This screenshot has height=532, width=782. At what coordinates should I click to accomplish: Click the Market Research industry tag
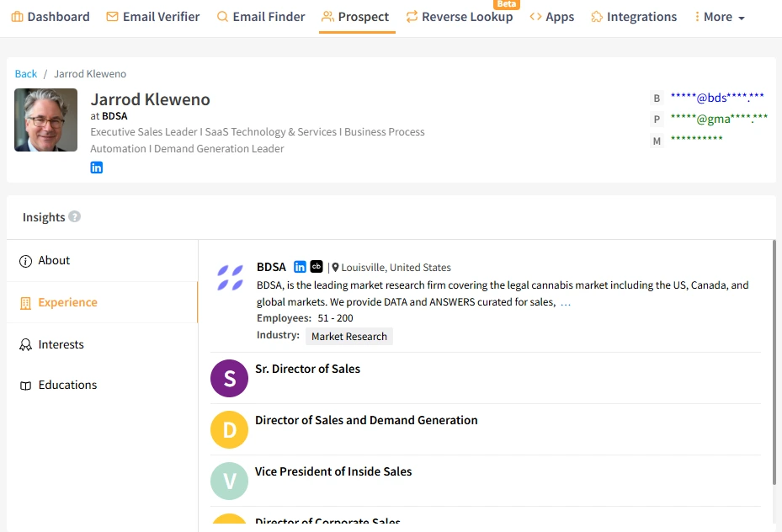tap(349, 336)
